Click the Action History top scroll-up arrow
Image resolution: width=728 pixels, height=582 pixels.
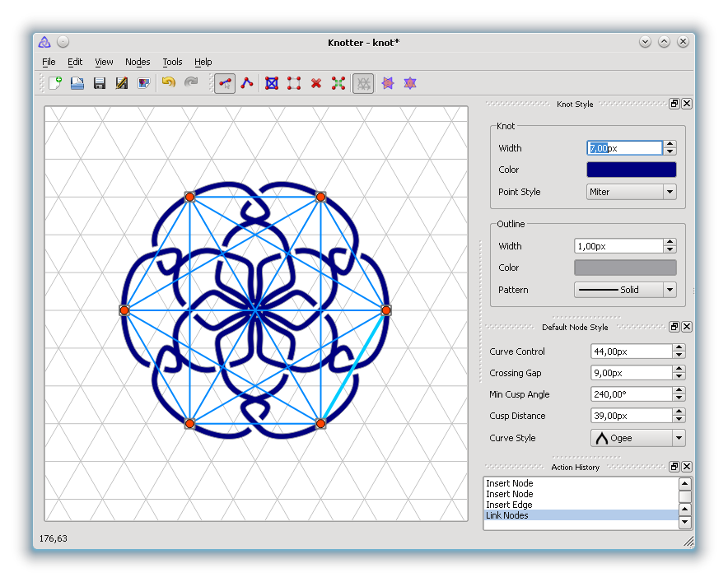click(x=685, y=484)
